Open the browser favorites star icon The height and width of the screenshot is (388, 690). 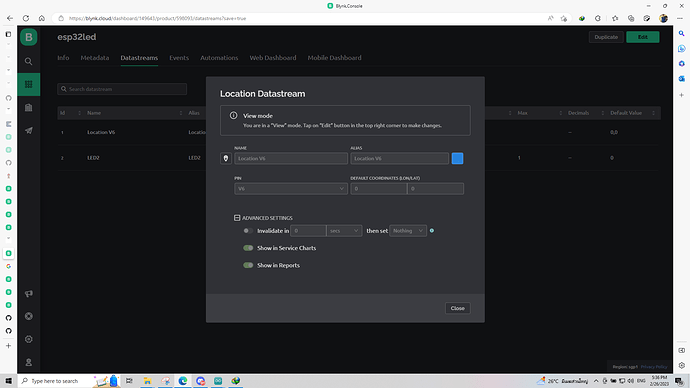click(x=615, y=18)
